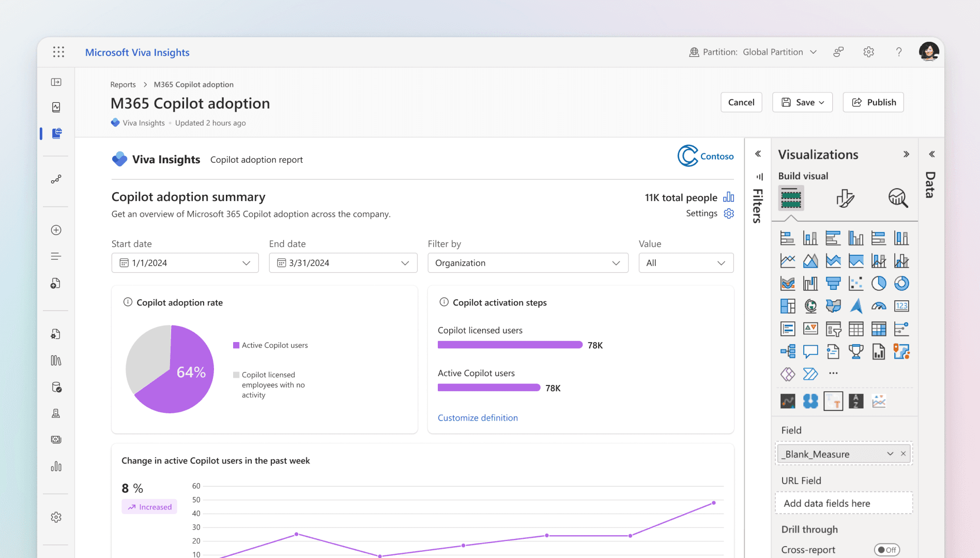Select the matrix visual

click(x=878, y=329)
